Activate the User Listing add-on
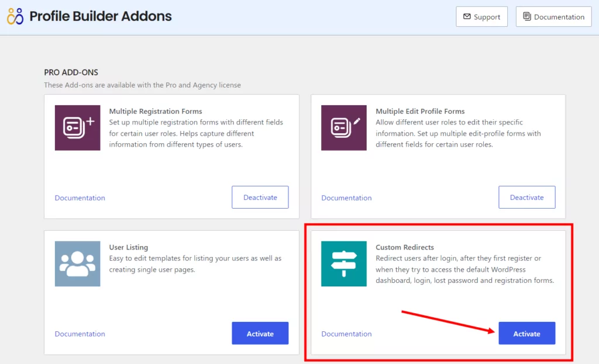 point(260,334)
